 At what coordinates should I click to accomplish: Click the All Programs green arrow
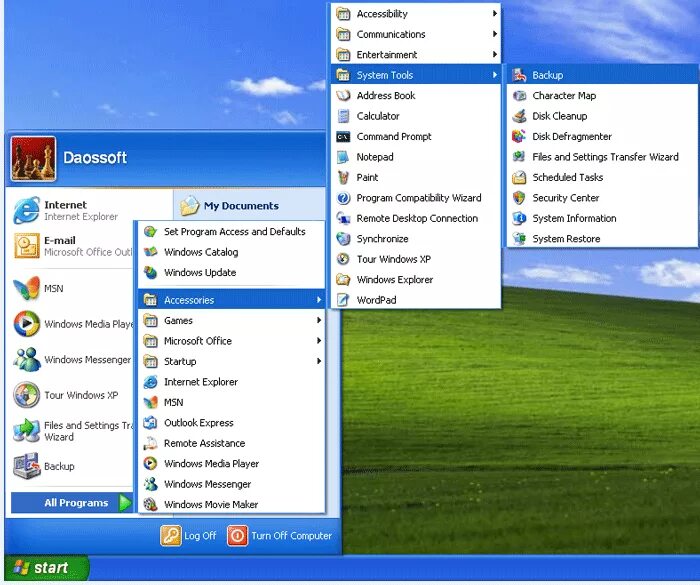125,503
